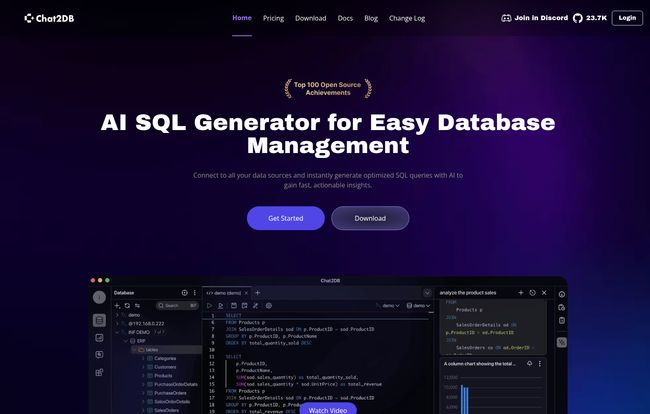The image size is (650, 414).
Task: Open the chat history clock icon
Action: coord(532,293)
